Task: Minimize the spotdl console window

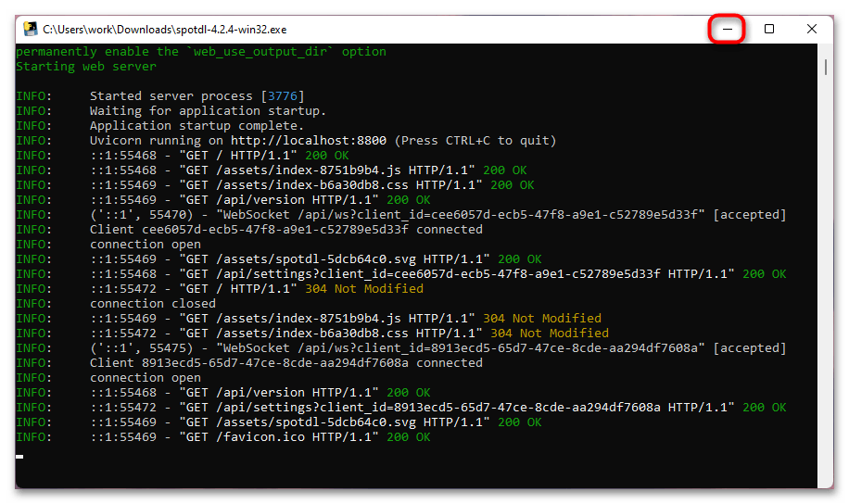Action: pyautogui.click(x=728, y=29)
